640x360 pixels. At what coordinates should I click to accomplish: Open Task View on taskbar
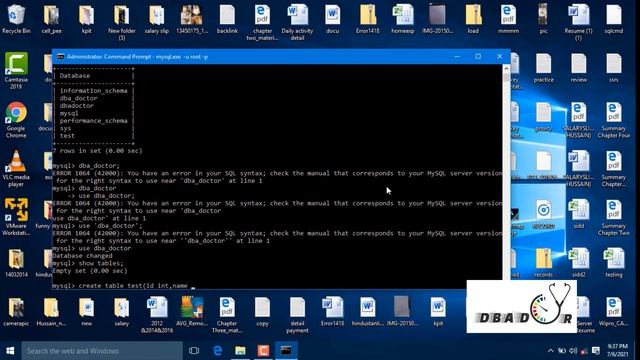coord(194,351)
